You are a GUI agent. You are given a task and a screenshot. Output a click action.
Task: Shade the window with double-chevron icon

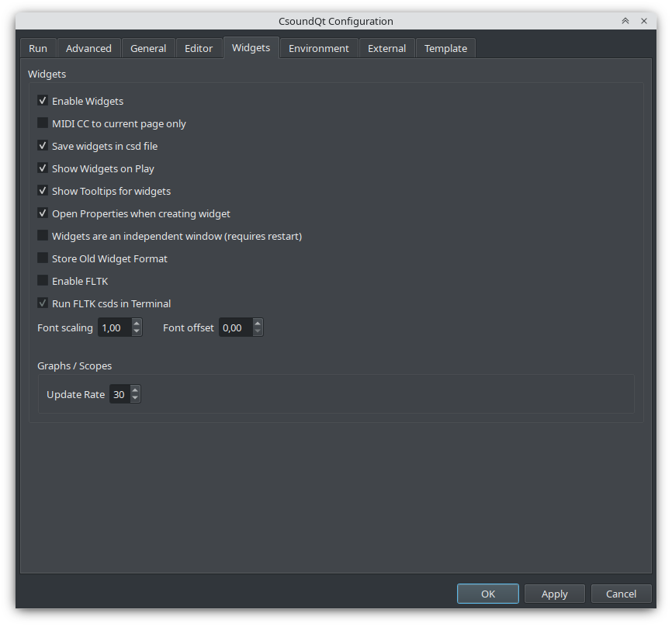click(625, 21)
